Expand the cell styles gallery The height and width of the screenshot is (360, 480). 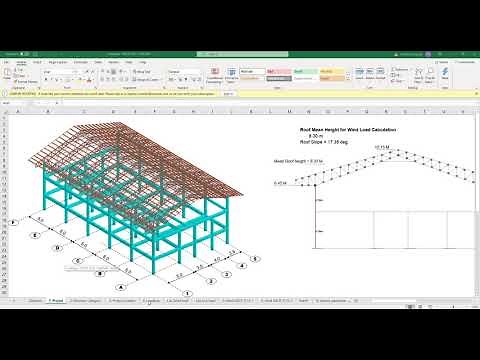click(x=348, y=79)
